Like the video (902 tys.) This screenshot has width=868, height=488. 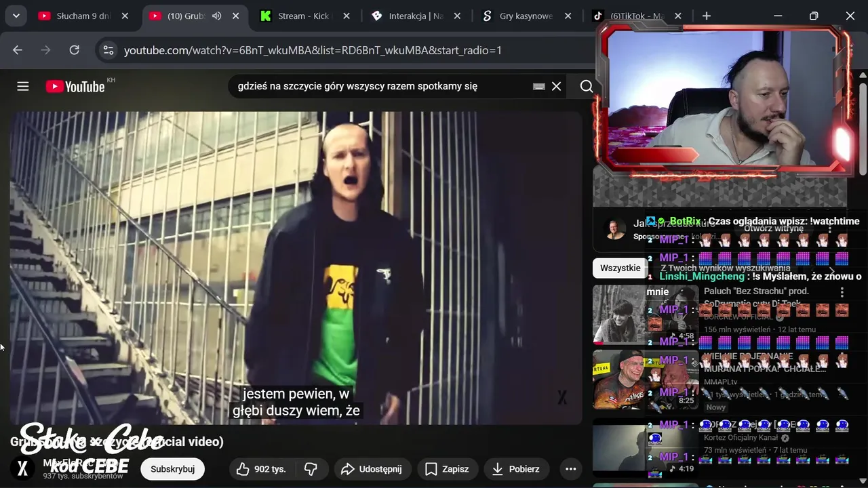tap(262, 469)
